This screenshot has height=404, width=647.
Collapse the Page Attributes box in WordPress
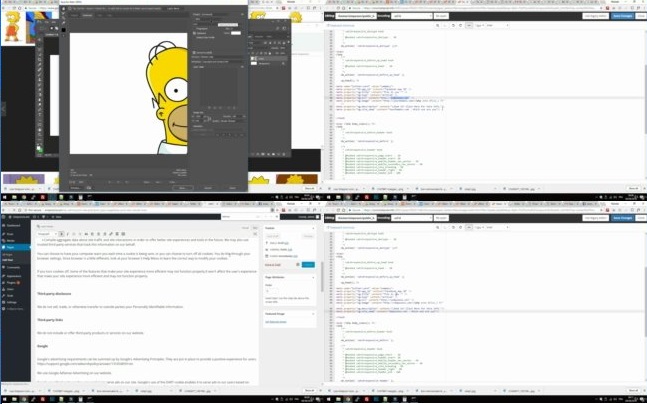click(x=313, y=277)
